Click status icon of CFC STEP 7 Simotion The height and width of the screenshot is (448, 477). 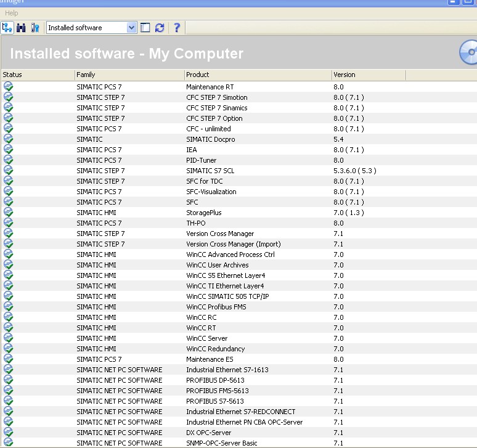pyautogui.click(x=8, y=97)
